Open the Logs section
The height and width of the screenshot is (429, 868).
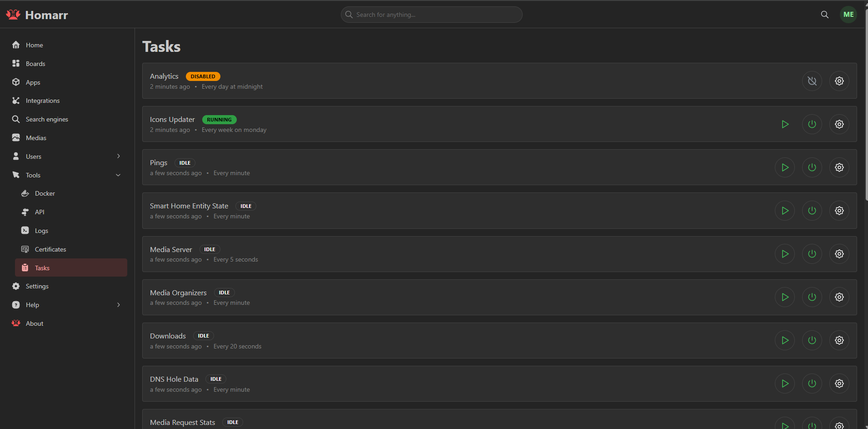[x=41, y=230]
